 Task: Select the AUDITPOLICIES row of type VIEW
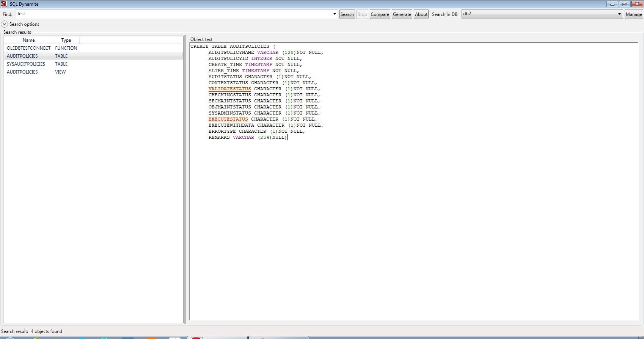coord(93,72)
